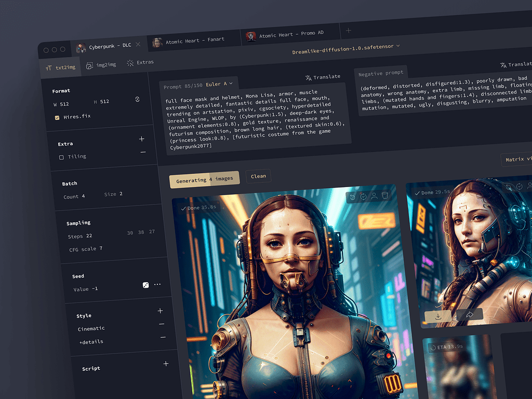This screenshot has height=399, width=532.
Task: Select the download icon under the second image
Action: pos(438,315)
